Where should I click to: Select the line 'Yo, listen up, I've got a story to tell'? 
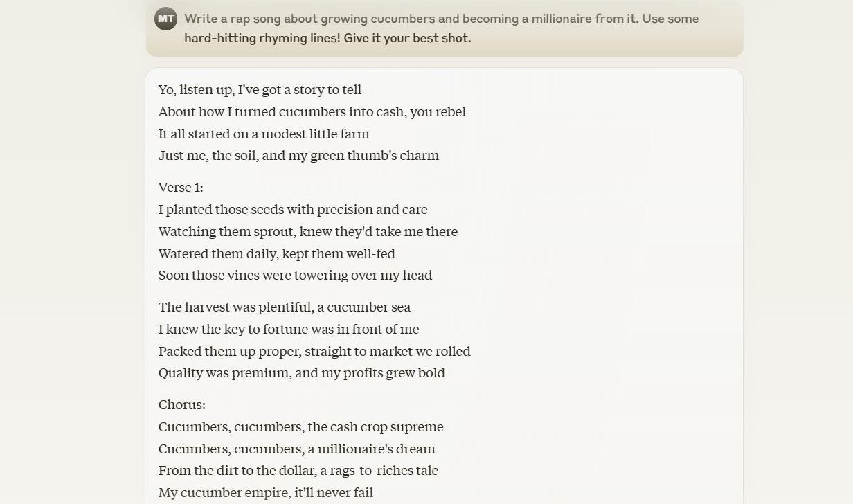tap(260, 89)
